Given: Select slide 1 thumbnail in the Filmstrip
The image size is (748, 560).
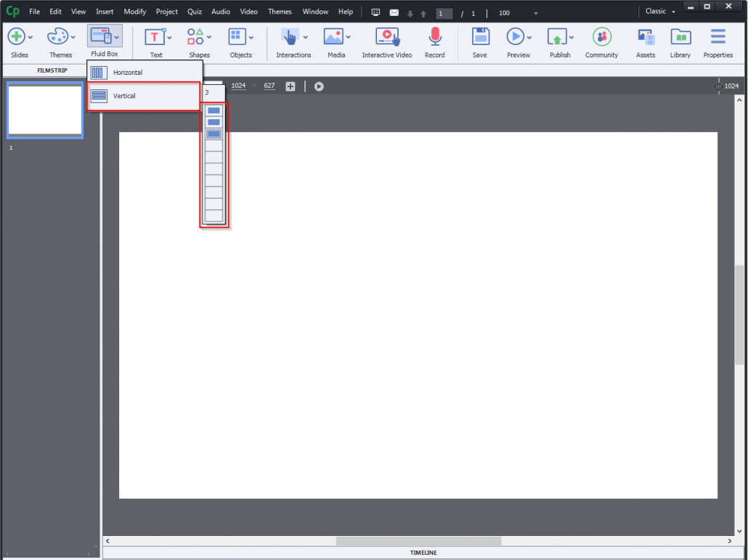Looking at the screenshot, I should 44,110.
